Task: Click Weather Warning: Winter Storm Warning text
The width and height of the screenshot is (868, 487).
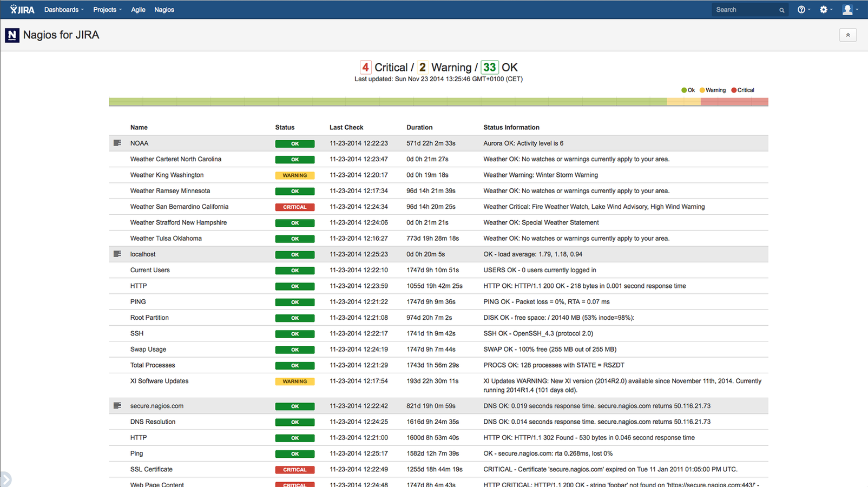Action: (541, 175)
